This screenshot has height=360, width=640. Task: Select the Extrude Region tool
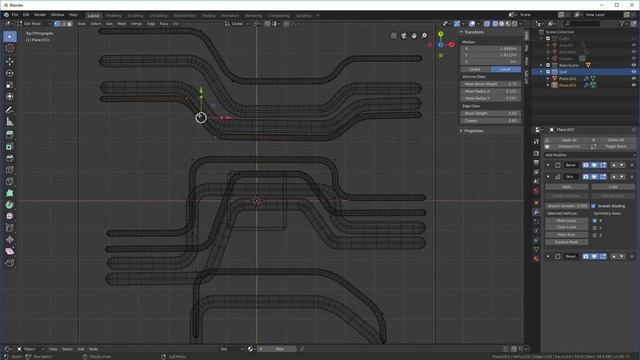pyautogui.click(x=10, y=135)
